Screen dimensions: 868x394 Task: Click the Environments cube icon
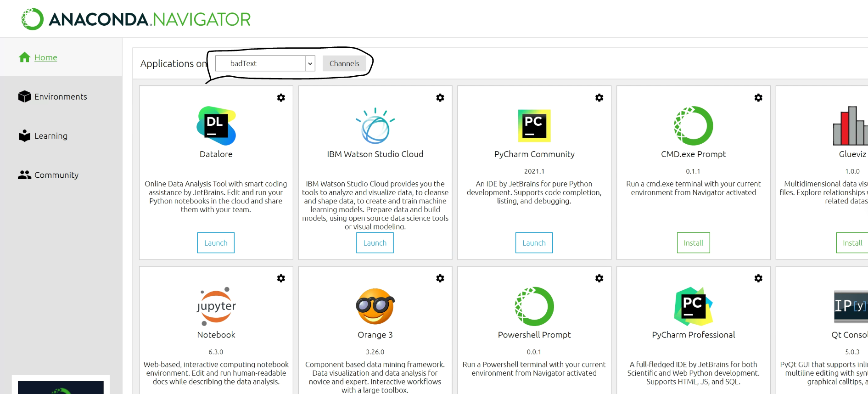[x=25, y=96]
